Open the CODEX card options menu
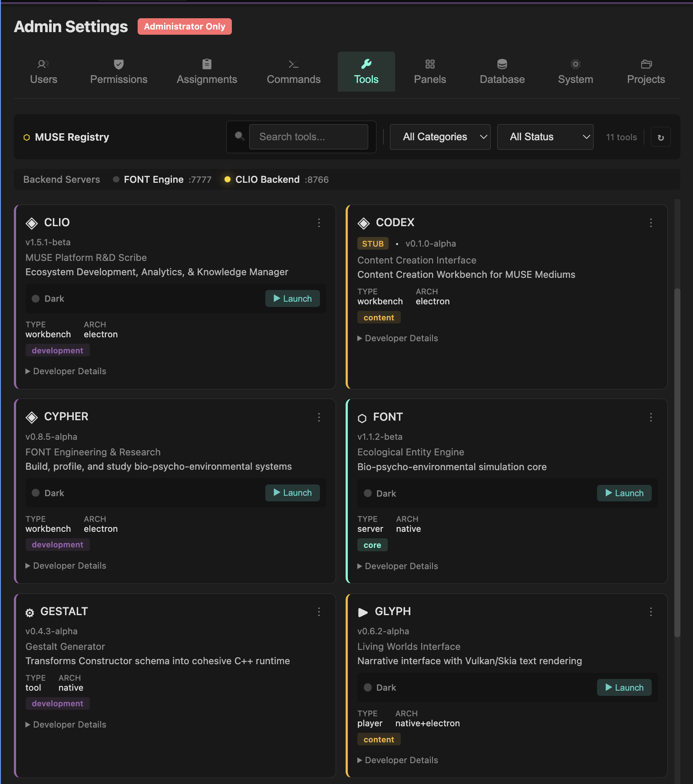Screen dimensions: 693x784 click(x=651, y=223)
